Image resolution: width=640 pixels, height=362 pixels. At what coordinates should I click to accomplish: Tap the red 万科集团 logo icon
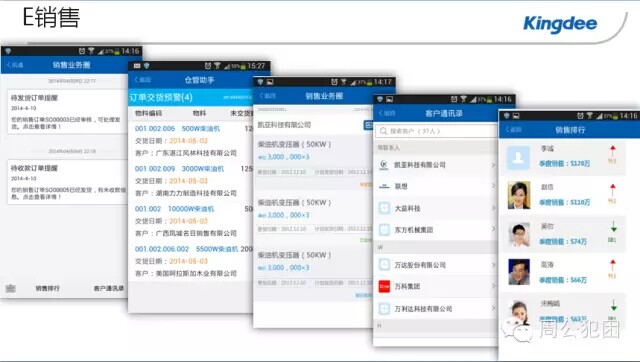point(384,286)
